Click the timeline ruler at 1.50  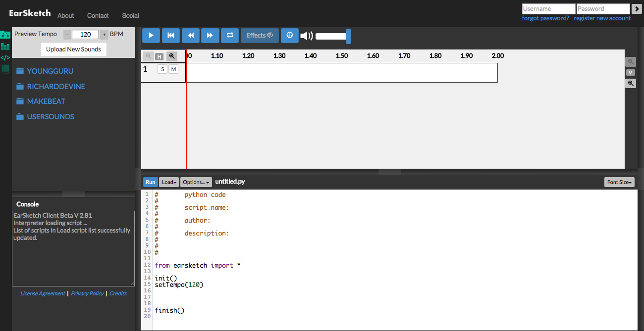(x=342, y=56)
